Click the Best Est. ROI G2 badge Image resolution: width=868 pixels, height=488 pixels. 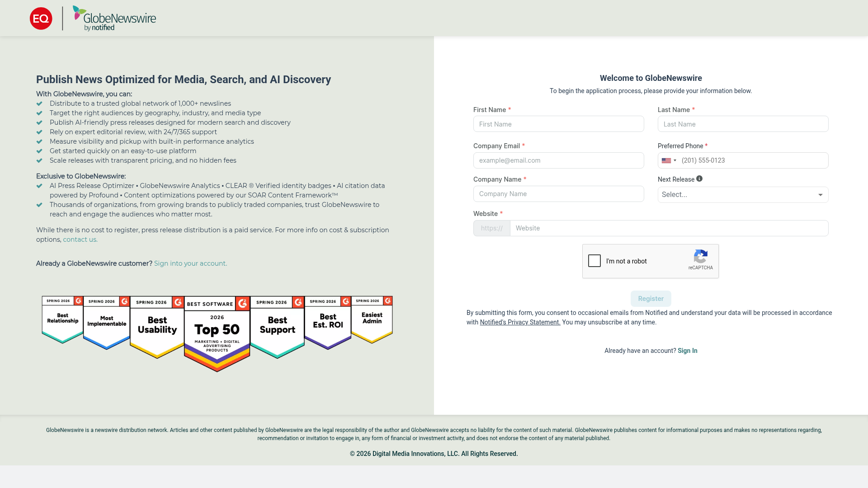(x=328, y=323)
